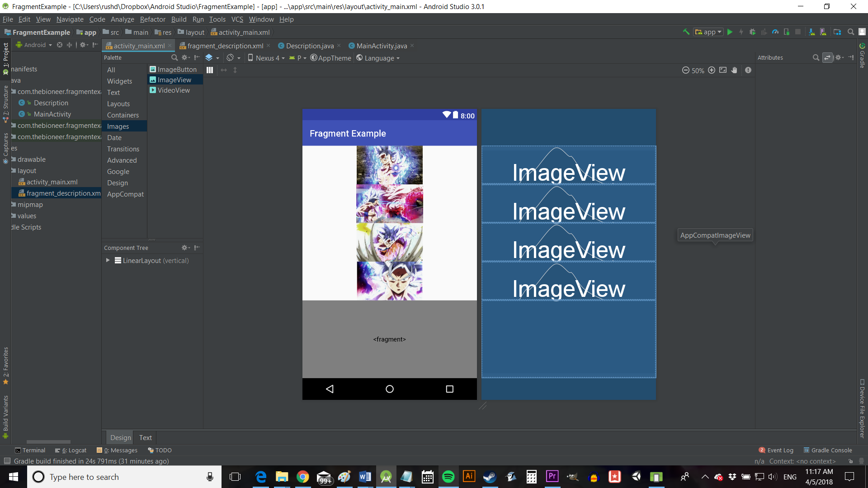Click the Project panel horizontal scrollbar

[x=48, y=441]
